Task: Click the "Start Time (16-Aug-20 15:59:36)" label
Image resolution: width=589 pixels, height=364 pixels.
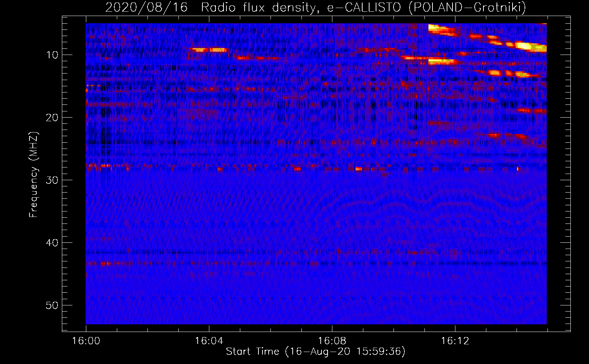Action: (316, 352)
